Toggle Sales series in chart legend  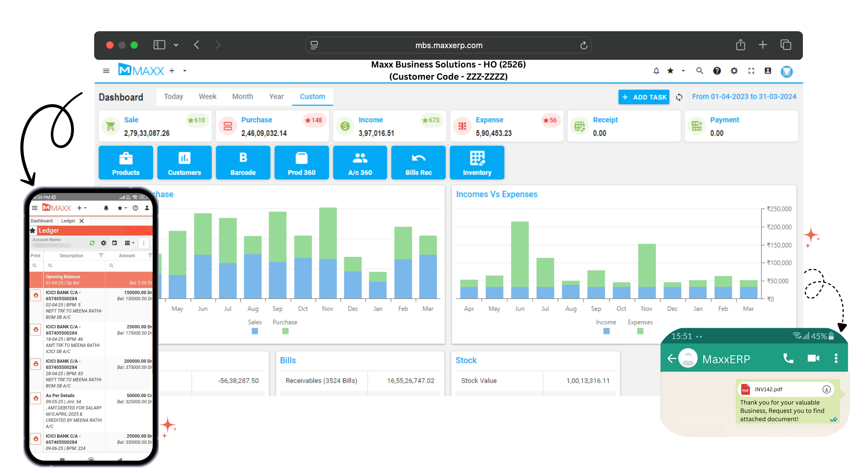(x=255, y=331)
